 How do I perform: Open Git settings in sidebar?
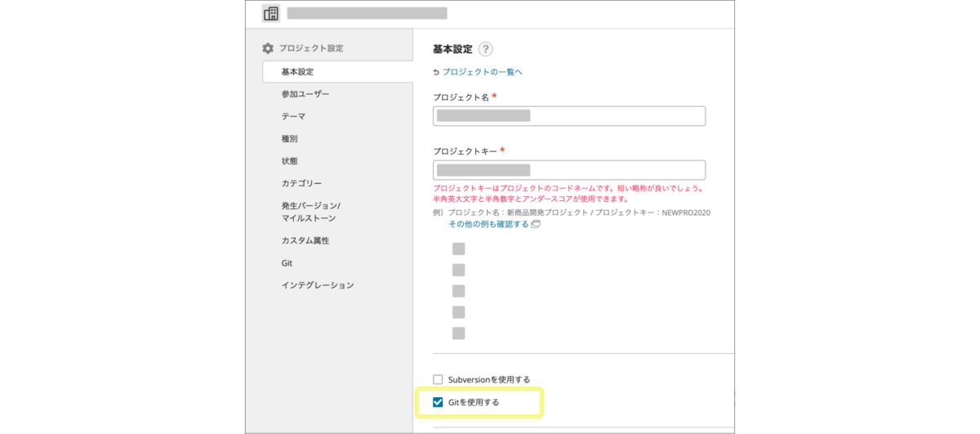tap(287, 263)
